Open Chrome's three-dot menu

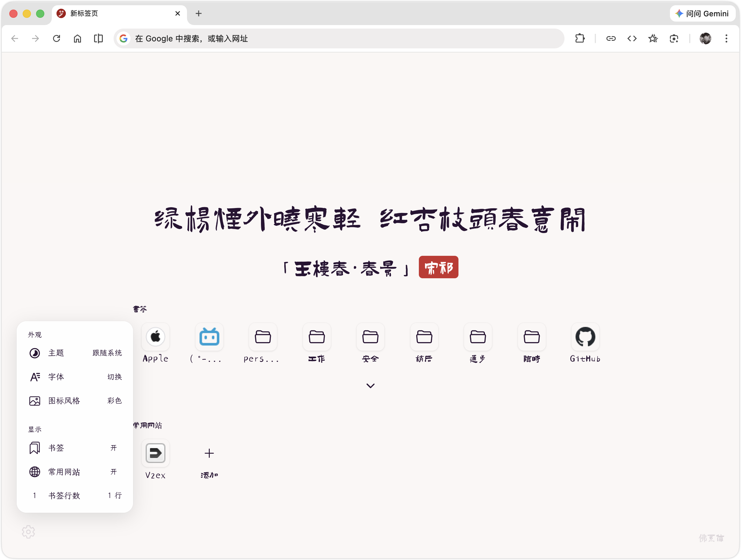[726, 38]
